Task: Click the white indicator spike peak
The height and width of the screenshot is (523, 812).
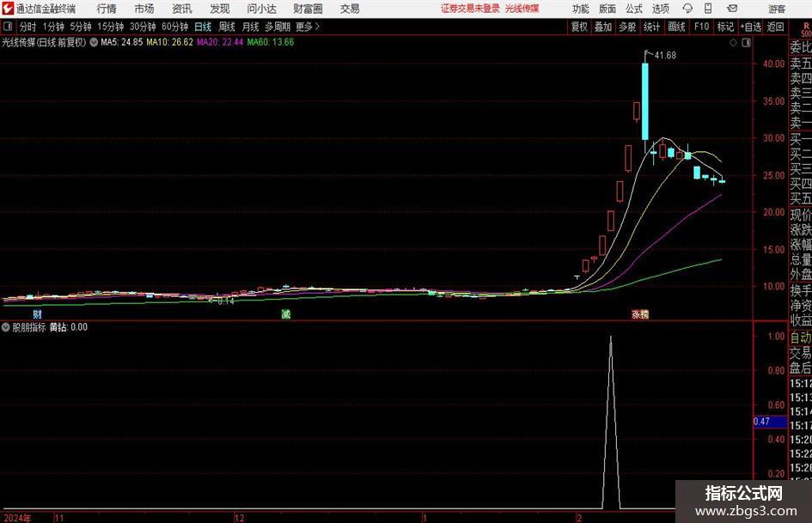Action: tap(611, 339)
